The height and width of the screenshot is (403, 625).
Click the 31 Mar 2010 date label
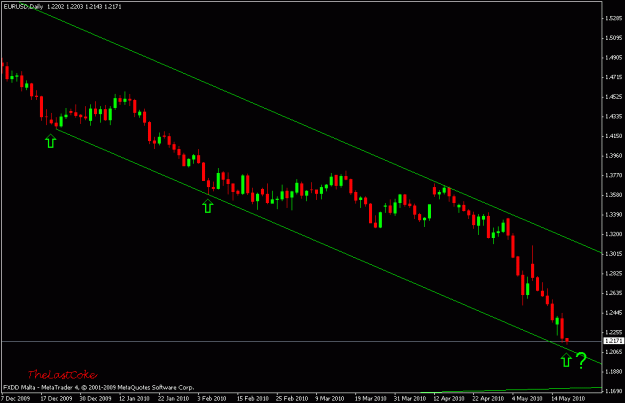pos(410,398)
